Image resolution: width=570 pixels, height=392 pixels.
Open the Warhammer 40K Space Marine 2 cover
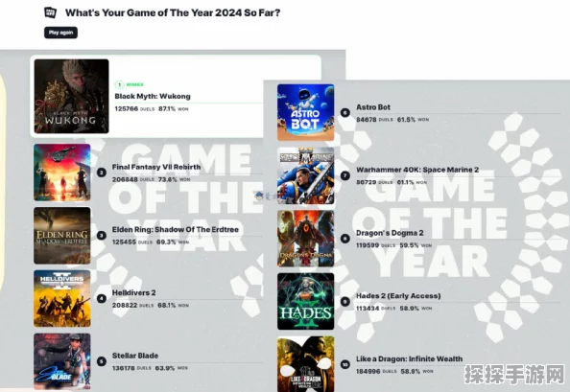click(306, 175)
